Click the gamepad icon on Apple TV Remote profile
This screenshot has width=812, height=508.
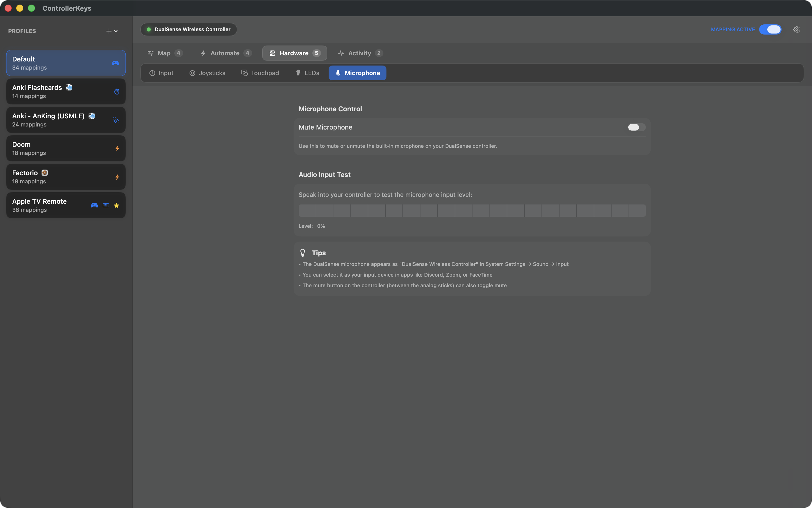(94, 205)
